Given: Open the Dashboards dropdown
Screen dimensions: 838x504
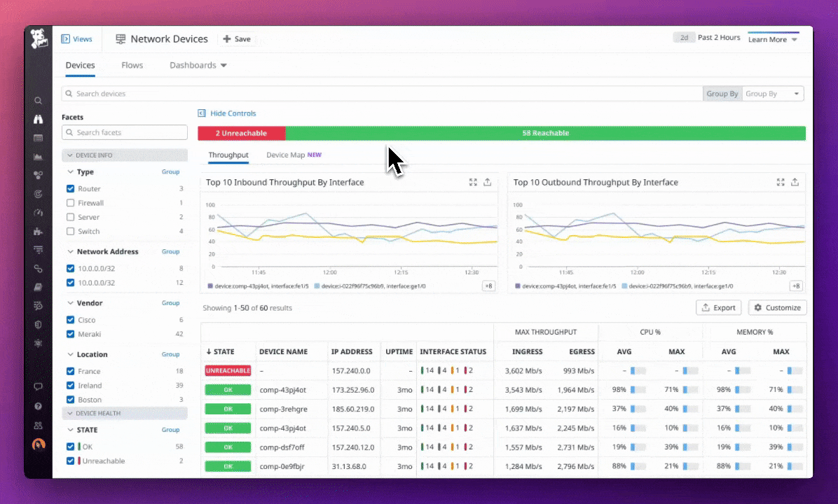Looking at the screenshot, I should click(x=198, y=65).
